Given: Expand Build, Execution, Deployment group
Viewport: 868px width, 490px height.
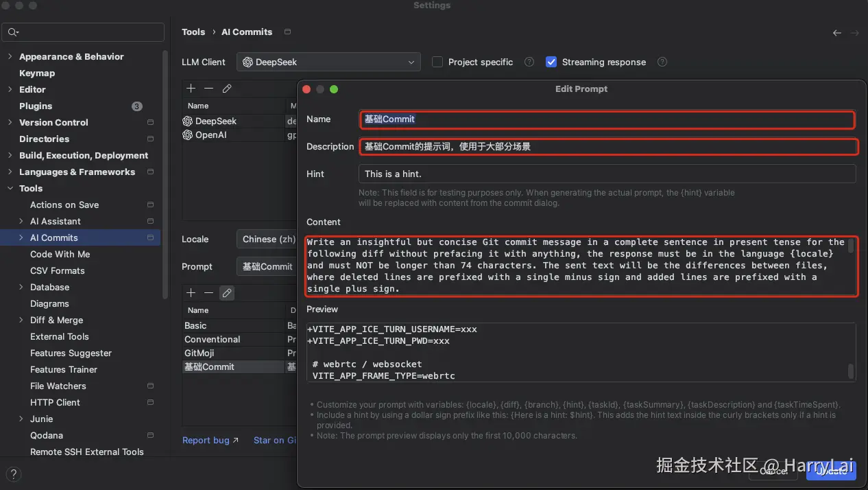Looking at the screenshot, I should pos(10,155).
